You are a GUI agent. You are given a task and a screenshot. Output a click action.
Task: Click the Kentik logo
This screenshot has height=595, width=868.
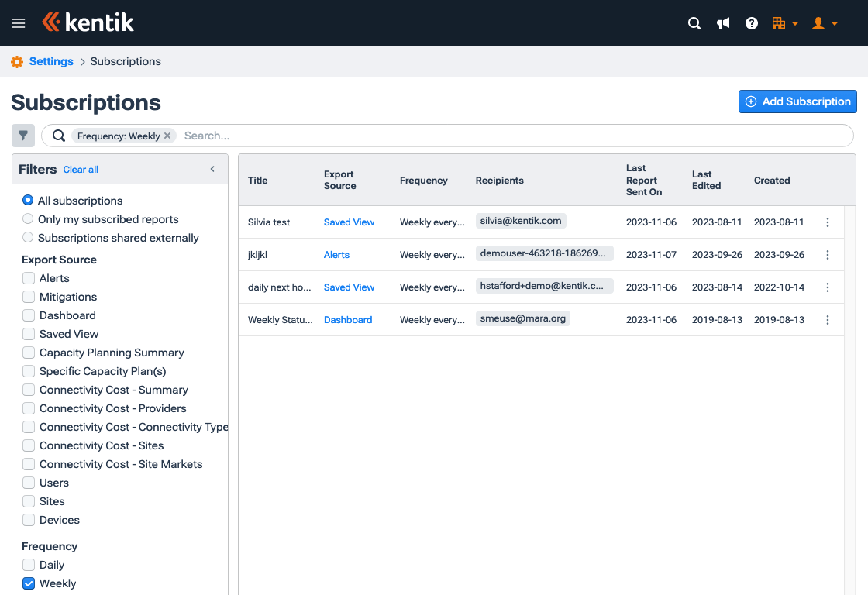tap(88, 22)
